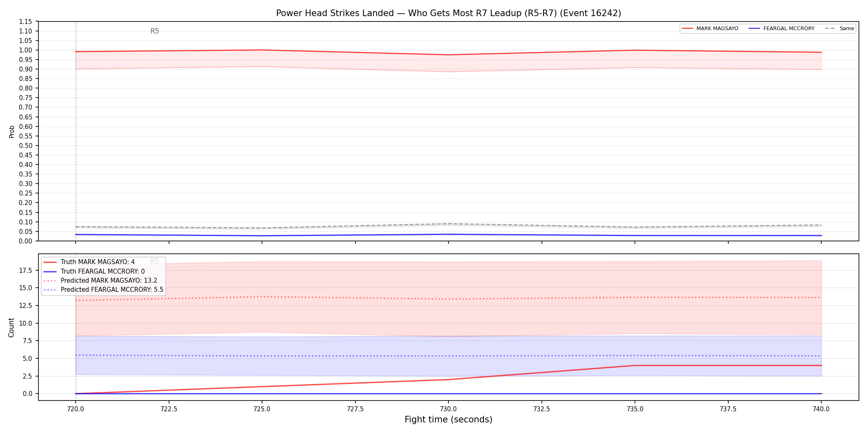Click the 17.5 tick on count axis
The image size is (868, 434).
[x=26, y=270]
